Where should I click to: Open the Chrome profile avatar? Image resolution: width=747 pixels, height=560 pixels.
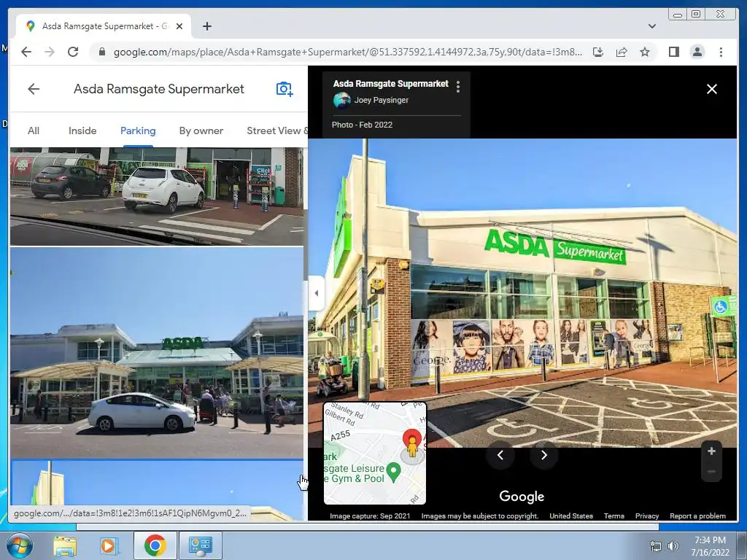(697, 52)
